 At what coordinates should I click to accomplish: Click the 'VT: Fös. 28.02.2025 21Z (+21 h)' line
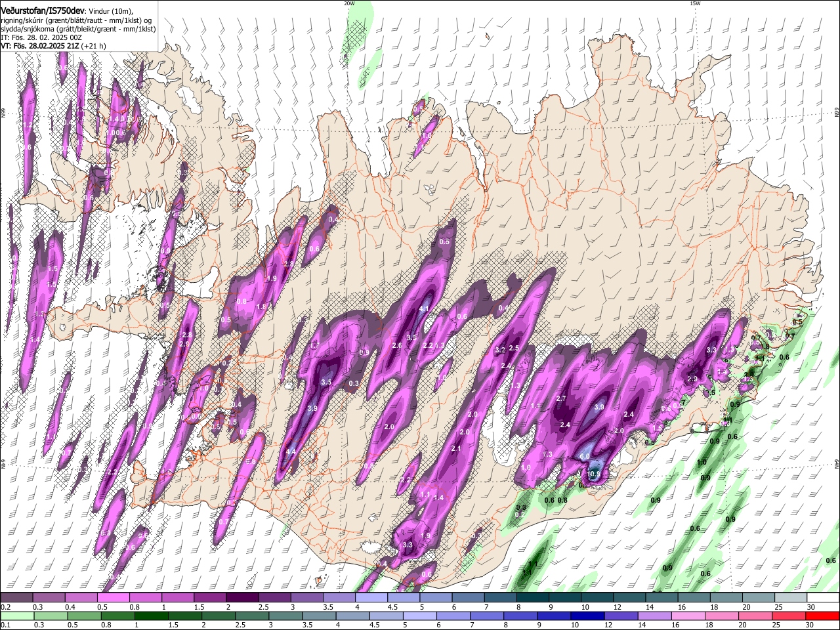pos(53,47)
